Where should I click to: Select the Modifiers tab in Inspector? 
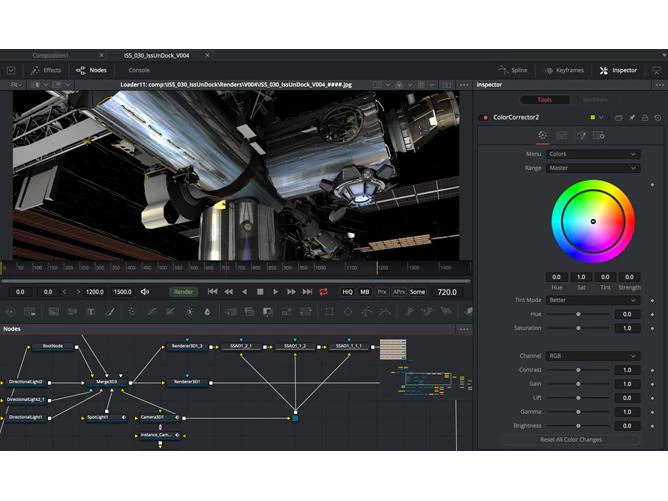pos(595,100)
